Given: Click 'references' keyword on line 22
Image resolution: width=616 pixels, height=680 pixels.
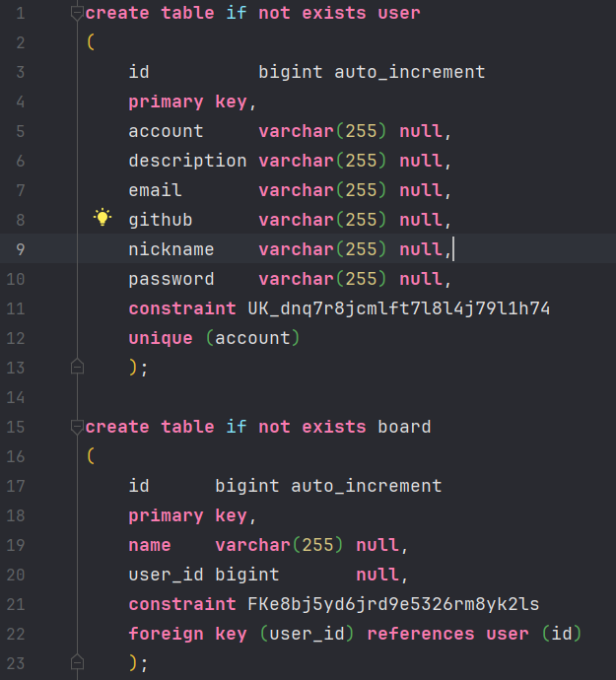Looking at the screenshot, I should [x=421, y=634].
